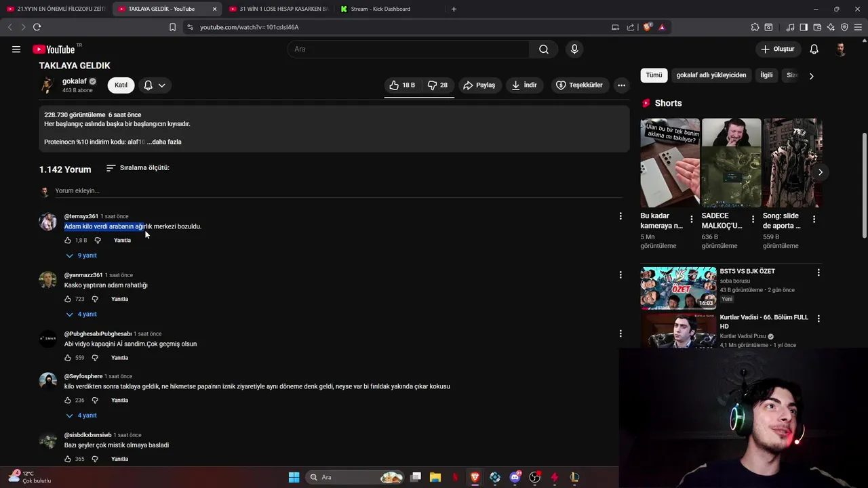Open options for PubghesabiPubghesabi's comment
This screenshot has height=488, width=868.
pos(620,333)
